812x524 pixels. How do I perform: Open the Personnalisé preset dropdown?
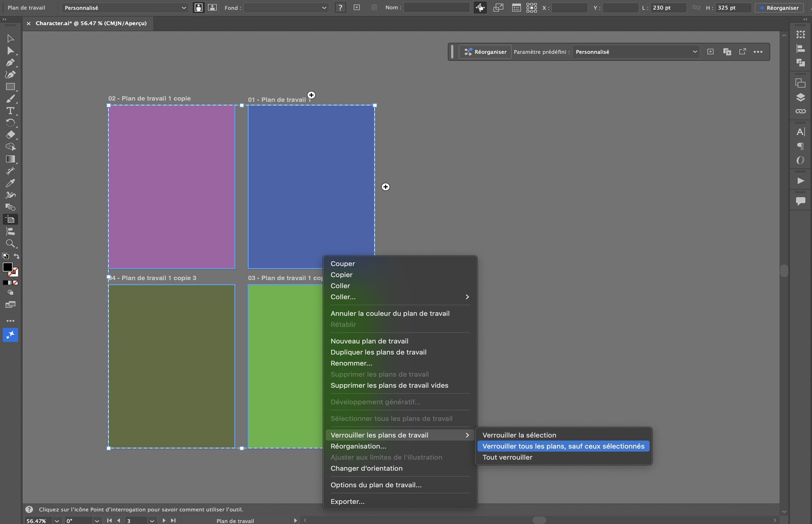tap(125, 7)
